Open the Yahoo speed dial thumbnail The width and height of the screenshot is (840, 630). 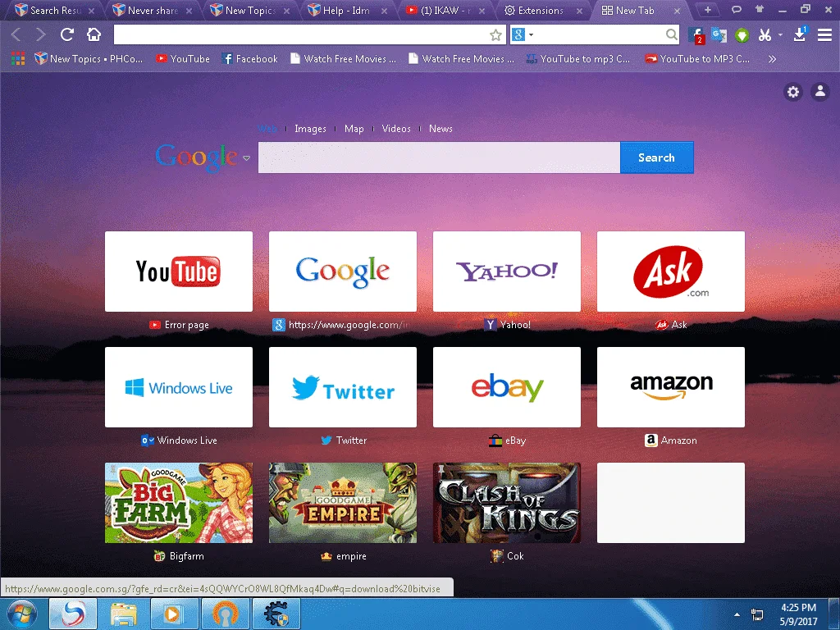coord(507,271)
